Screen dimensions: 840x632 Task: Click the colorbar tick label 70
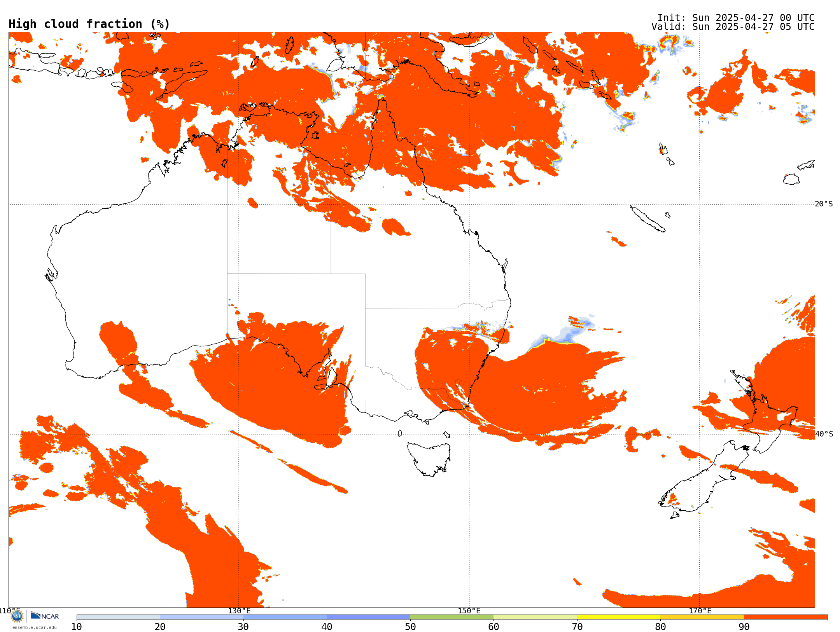(577, 627)
